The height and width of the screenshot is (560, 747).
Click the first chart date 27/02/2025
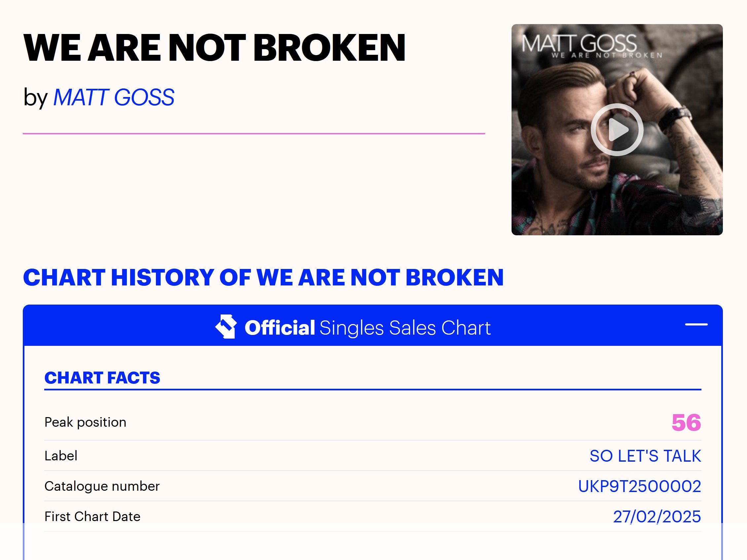click(x=657, y=516)
